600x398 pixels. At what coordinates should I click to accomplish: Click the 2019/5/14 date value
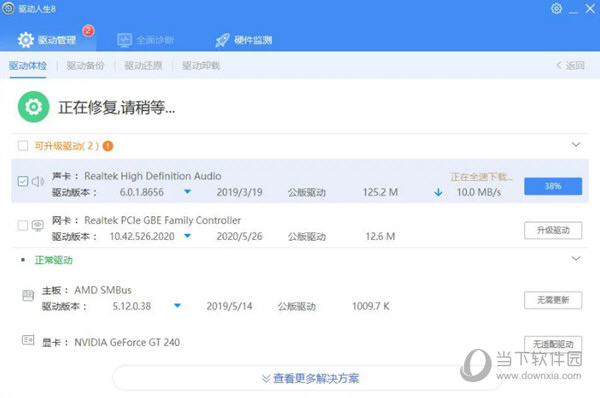[229, 306]
